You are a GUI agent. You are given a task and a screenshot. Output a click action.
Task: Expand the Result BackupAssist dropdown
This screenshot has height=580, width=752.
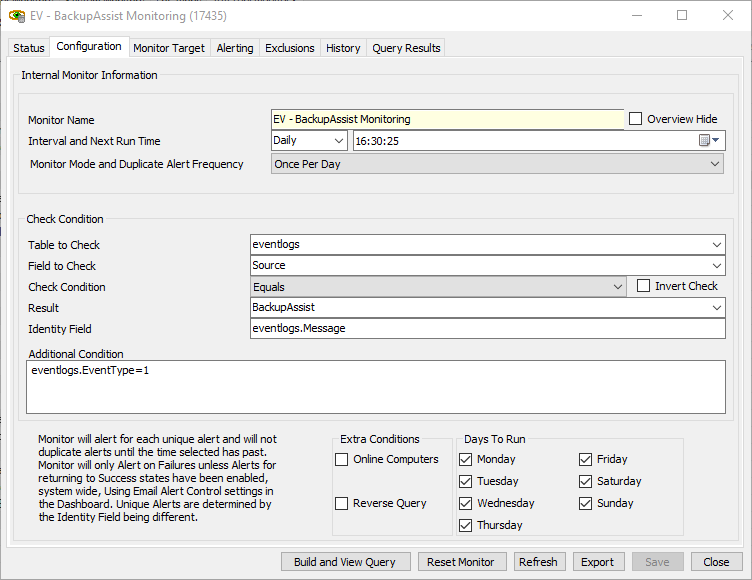point(716,308)
